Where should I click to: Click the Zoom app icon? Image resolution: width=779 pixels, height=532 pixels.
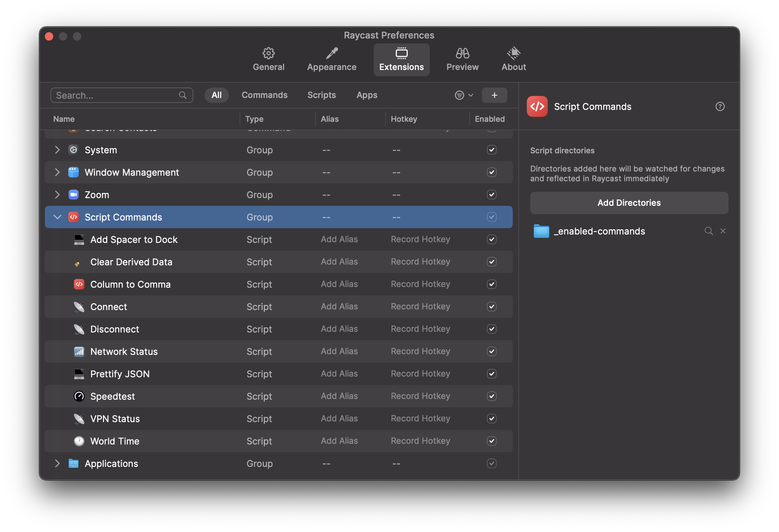click(x=74, y=195)
